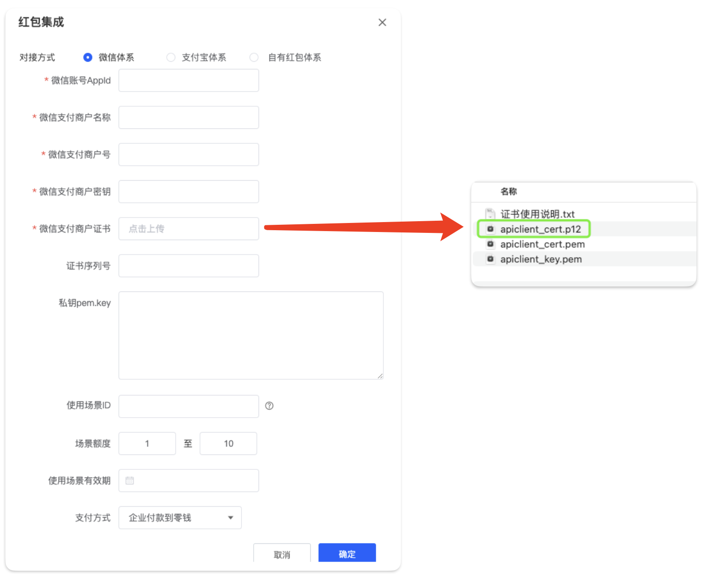This screenshot has width=728, height=582.
Task: Focus the 微信账号AppId input field
Action: coord(189,80)
